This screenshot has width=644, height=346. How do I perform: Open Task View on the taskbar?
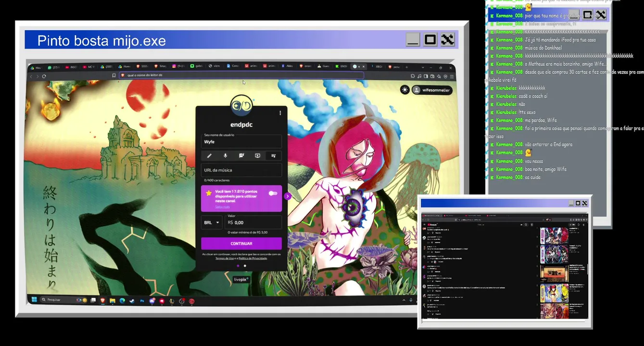click(x=92, y=300)
